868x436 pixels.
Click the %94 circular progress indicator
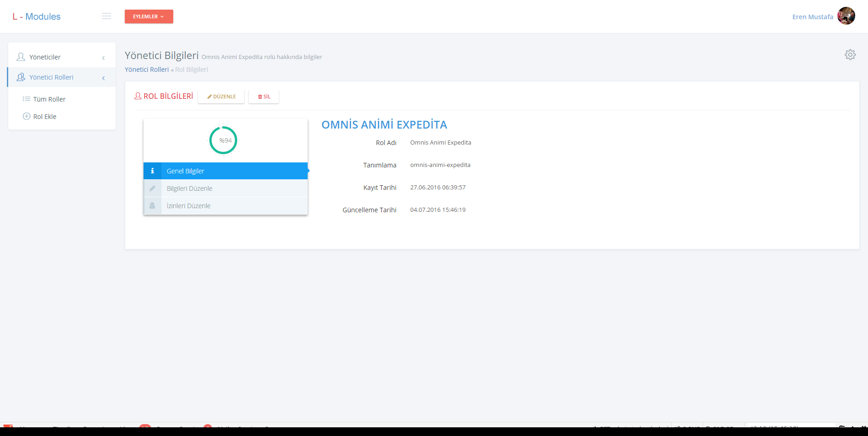click(x=224, y=140)
